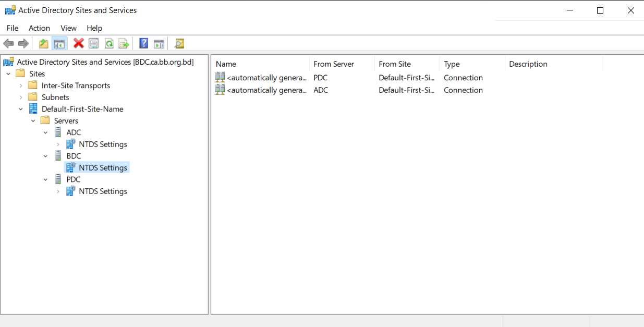The height and width of the screenshot is (327, 644).
Task: Click the magnifying glass Find toolbar icon
Action: (x=179, y=44)
